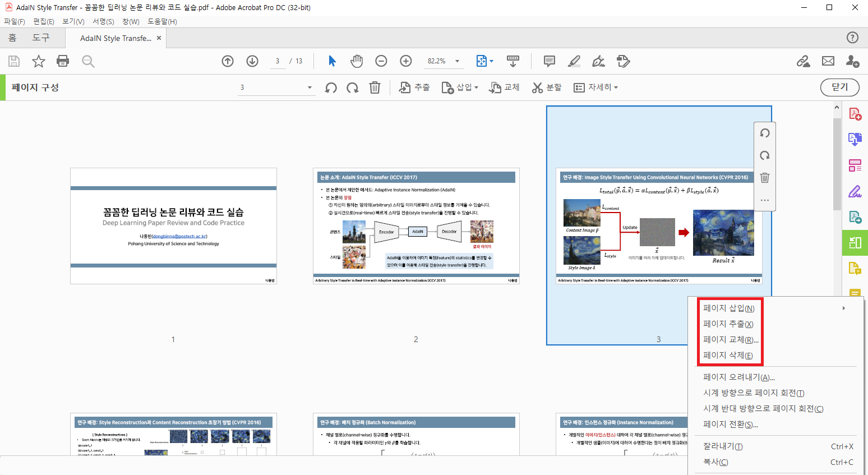The height and width of the screenshot is (475, 868).
Task: Open the 서명(S) menu
Action: (103, 22)
